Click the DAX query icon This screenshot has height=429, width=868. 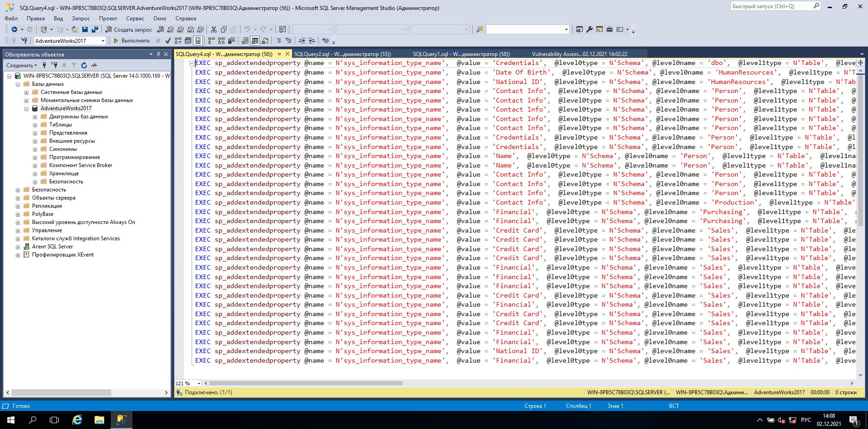200,29
